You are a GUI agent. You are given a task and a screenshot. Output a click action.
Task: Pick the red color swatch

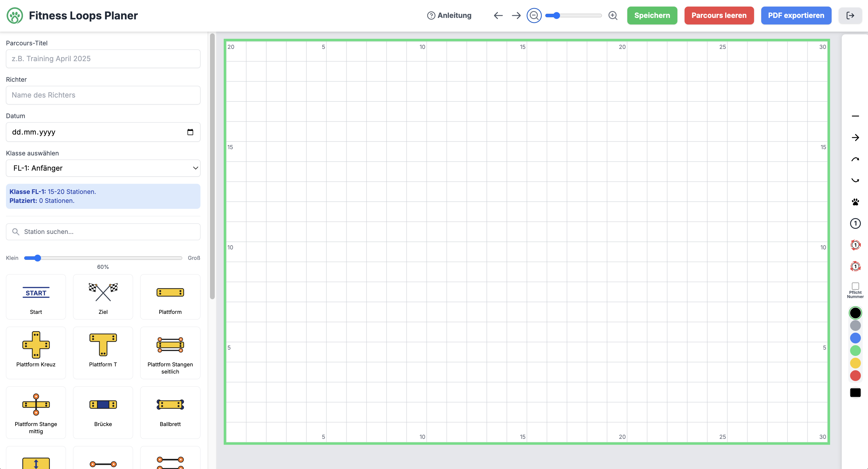coord(855,376)
